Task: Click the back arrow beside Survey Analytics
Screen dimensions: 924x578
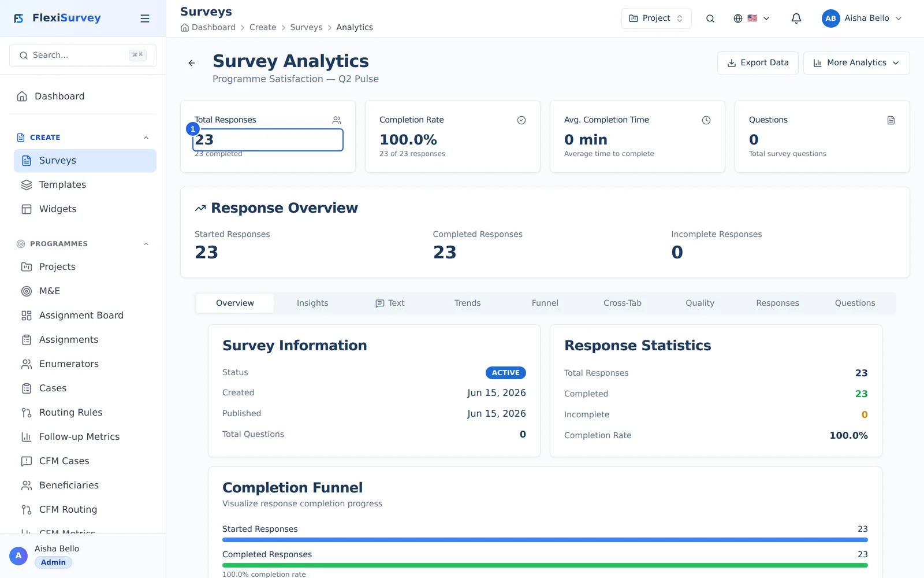Action: pyautogui.click(x=192, y=63)
